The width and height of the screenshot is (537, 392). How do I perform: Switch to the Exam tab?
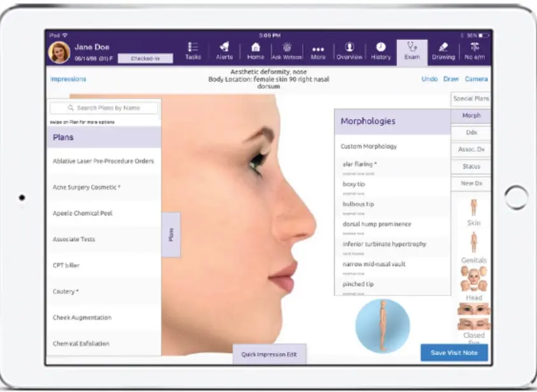(412, 51)
